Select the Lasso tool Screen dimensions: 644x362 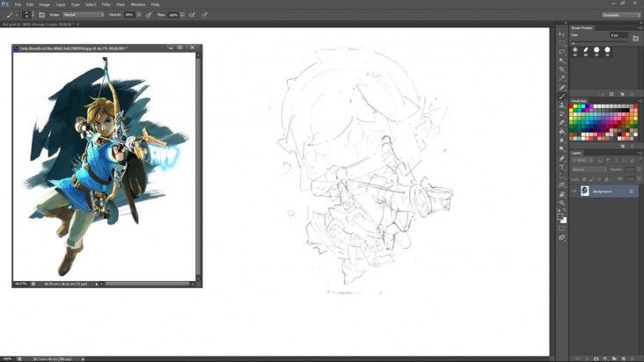click(x=562, y=52)
